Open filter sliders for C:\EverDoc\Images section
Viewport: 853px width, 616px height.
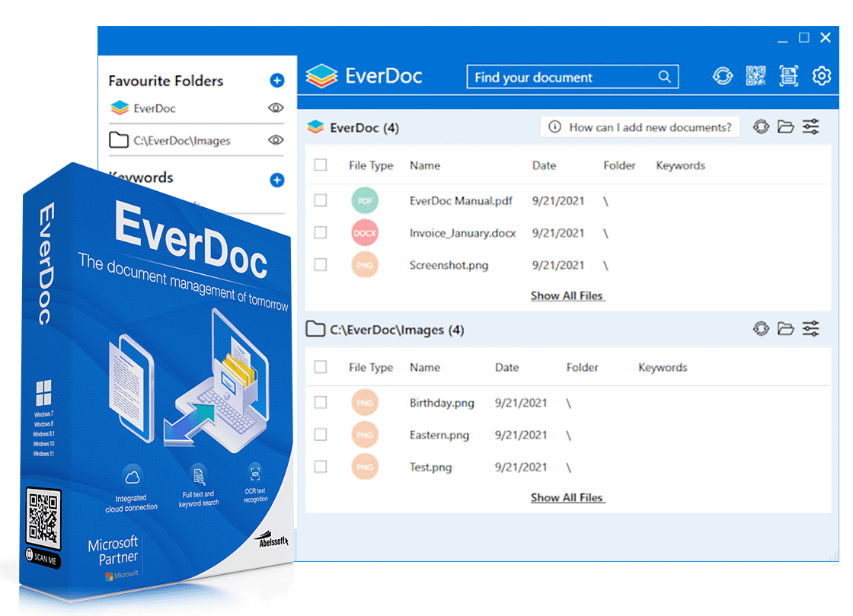coord(810,328)
